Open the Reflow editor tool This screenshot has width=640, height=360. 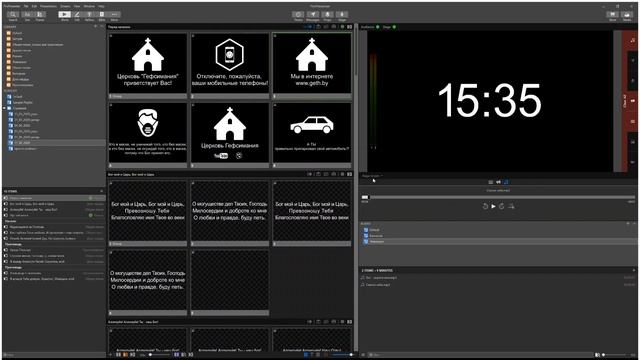[x=89, y=16]
